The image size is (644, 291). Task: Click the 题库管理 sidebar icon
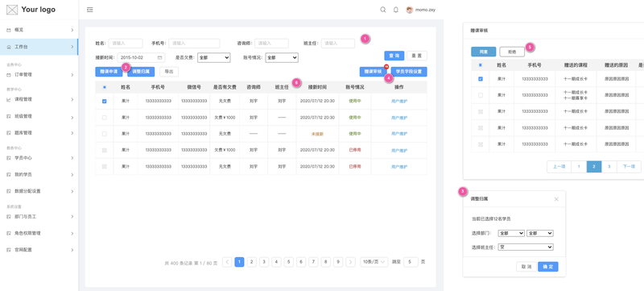(x=9, y=133)
